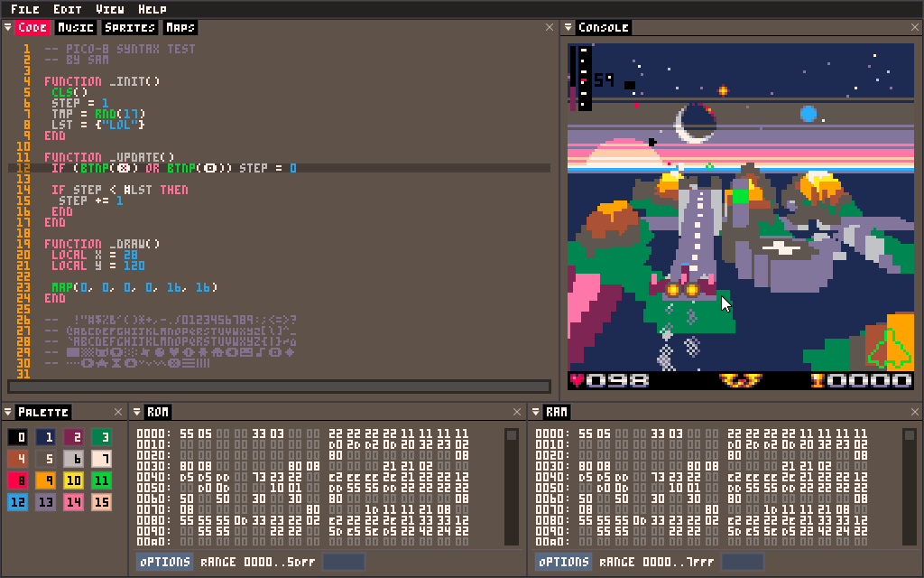
Task: Select the Console tab
Action: point(603,28)
